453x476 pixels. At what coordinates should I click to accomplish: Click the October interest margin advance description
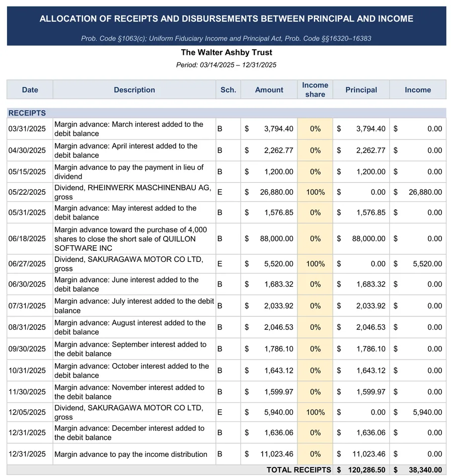click(x=132, y=371)
